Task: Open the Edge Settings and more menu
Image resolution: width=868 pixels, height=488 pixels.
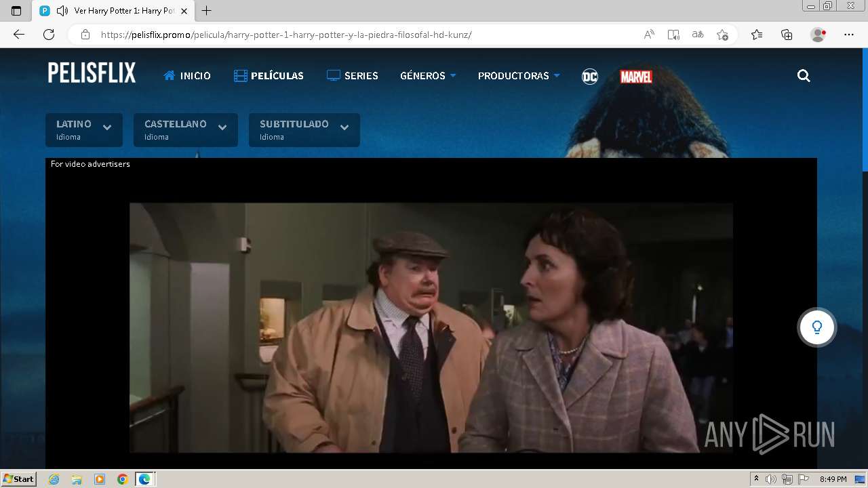Action: click(x=849, y=35)
